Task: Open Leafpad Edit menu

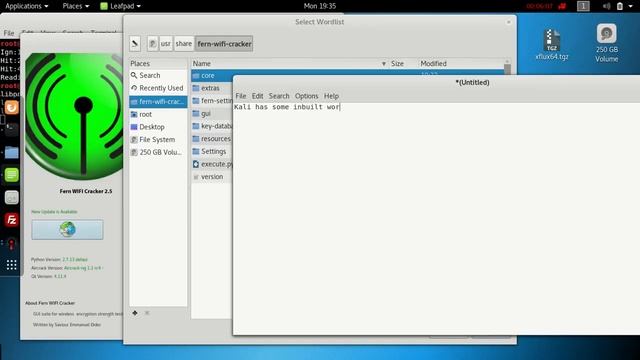Action: 258,96
